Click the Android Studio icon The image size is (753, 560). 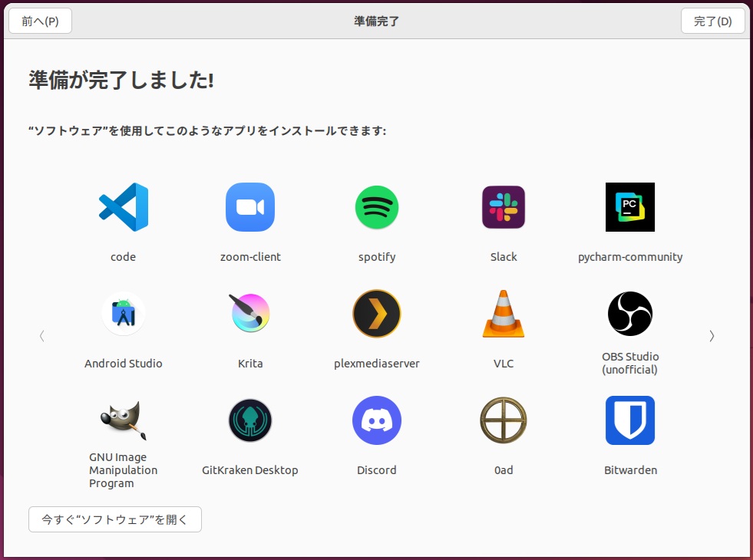(x=124, y=313)
